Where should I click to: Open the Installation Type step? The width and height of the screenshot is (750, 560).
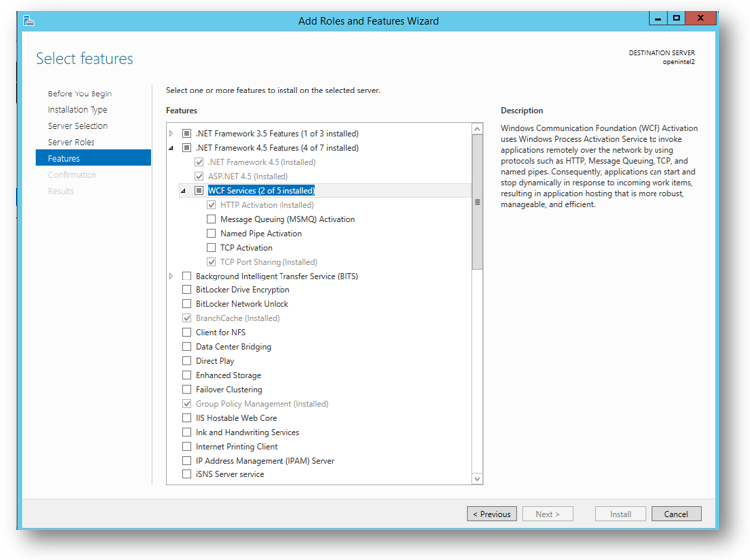click(78, 110)
